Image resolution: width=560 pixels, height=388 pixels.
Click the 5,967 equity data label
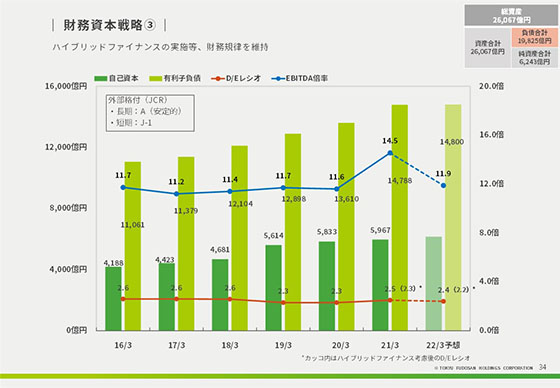click(380, 230)
